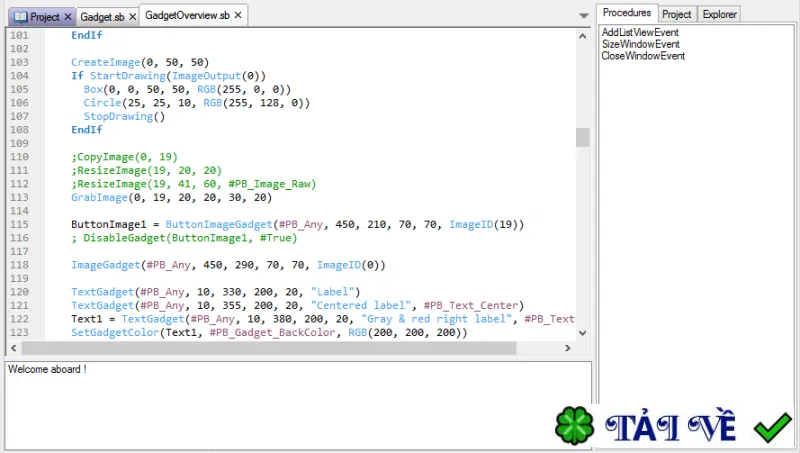Click the vertical scrollbar up arrow
This screenshot has height=453, width=800.
pyautogui.click(x=582, y=36)
